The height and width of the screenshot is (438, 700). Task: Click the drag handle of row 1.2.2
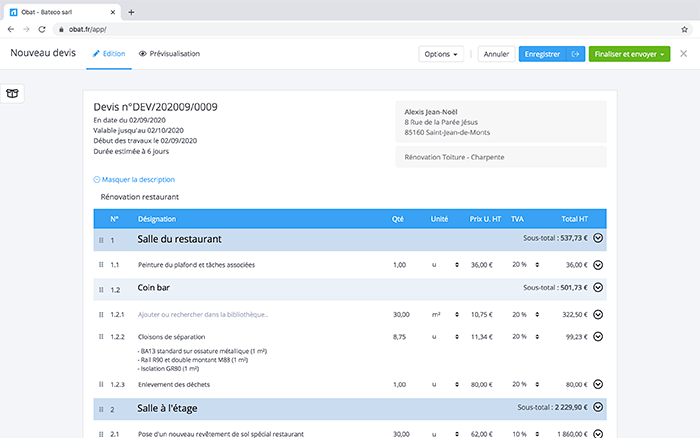(x=101, y=337)
